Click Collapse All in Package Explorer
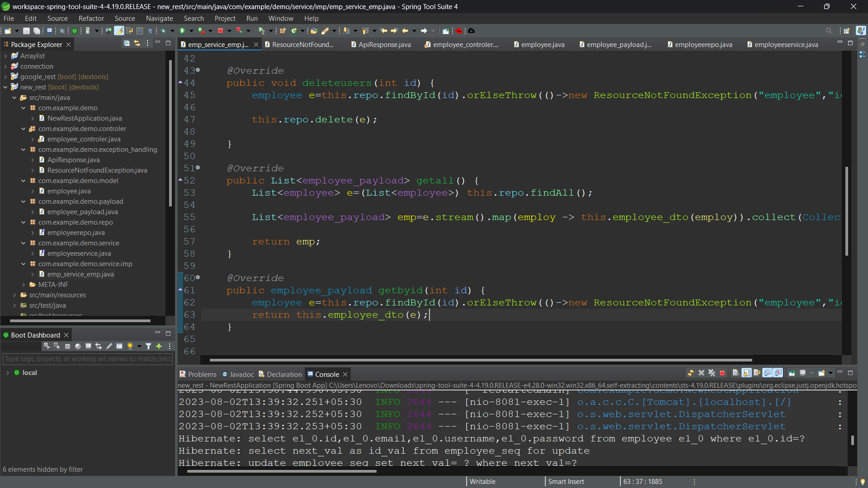The height and width of the screenshot is (488, 868). click(x=127, y=43)
